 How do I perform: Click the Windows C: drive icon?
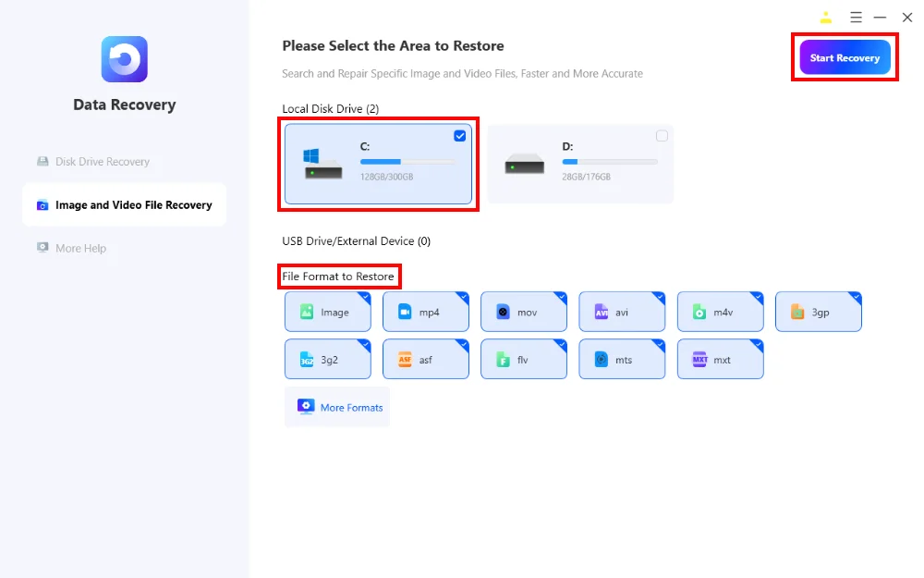(322, 164)
